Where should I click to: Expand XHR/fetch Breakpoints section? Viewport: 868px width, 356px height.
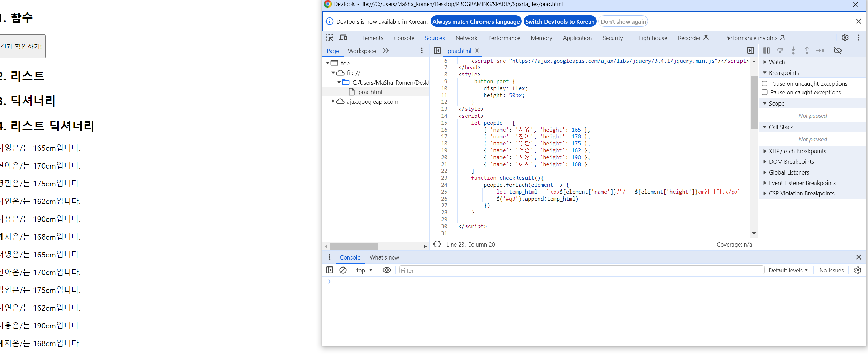pyautogui.click(x=765, y=151)
